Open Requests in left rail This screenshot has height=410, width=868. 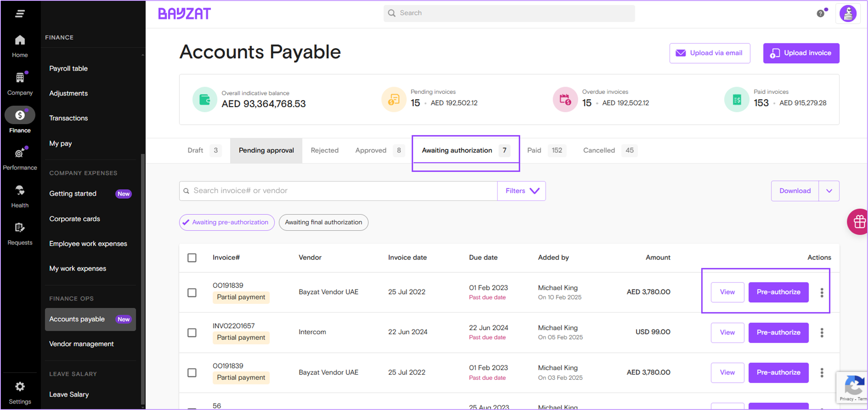(20, 233)
